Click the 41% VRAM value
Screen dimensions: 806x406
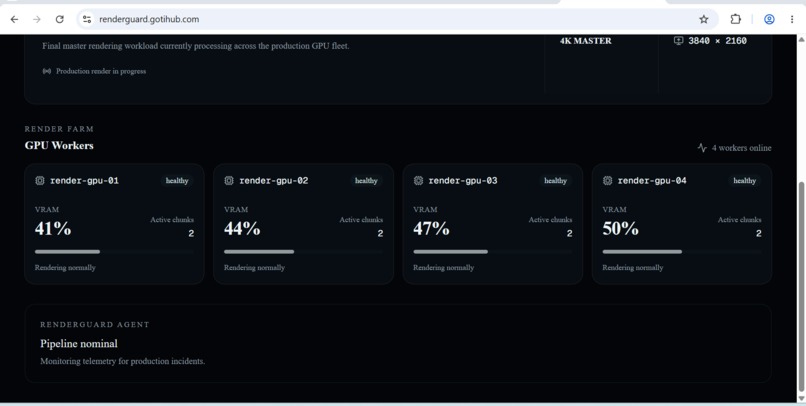coord(53,229)
